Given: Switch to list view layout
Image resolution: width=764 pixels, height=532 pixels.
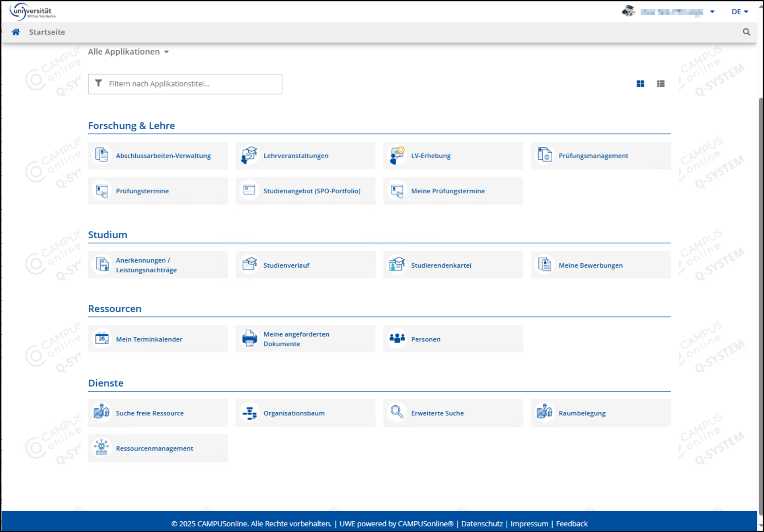Looking at the screenshot, I should point(661,84).
